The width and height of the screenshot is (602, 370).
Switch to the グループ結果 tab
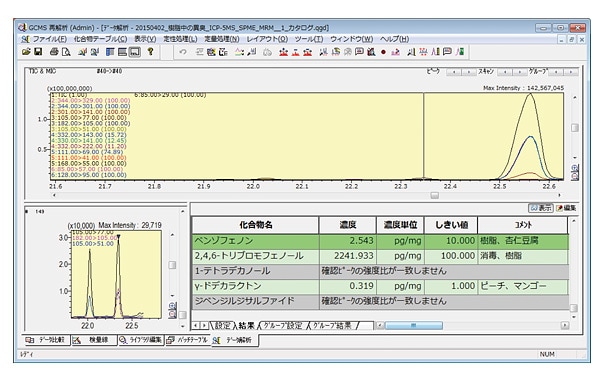(332, 325)
